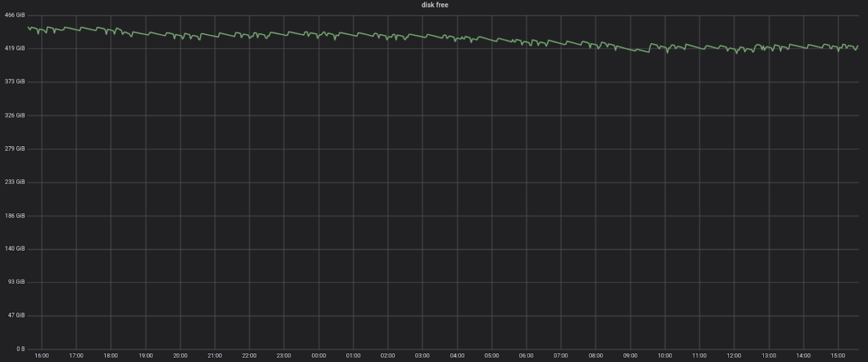
Task: Click the 15:00 time axis label
Action: 838,356
